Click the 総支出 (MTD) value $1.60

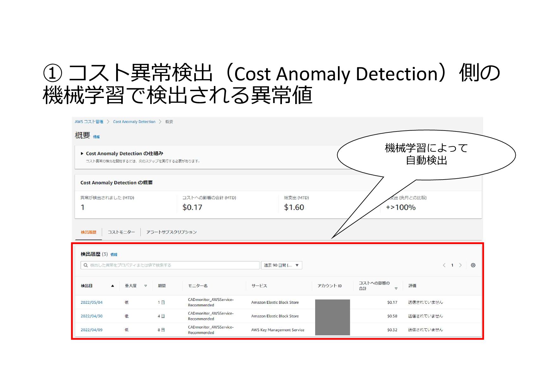point(294,207)
